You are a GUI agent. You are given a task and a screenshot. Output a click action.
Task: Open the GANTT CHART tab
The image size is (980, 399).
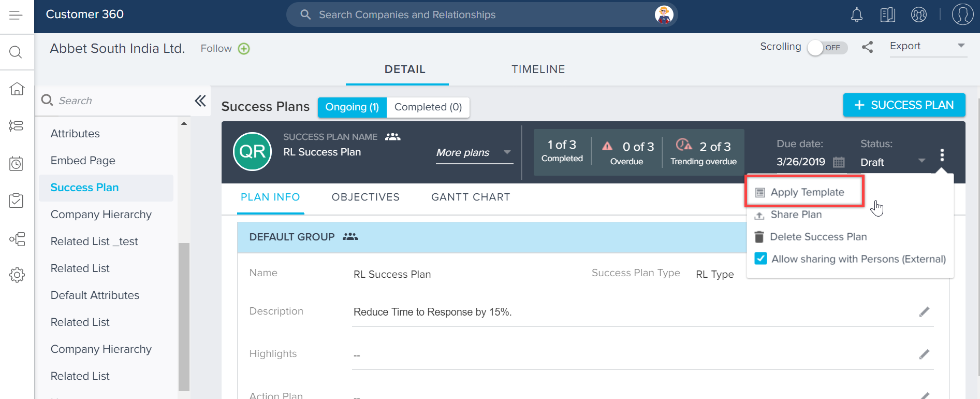point(471,197)
